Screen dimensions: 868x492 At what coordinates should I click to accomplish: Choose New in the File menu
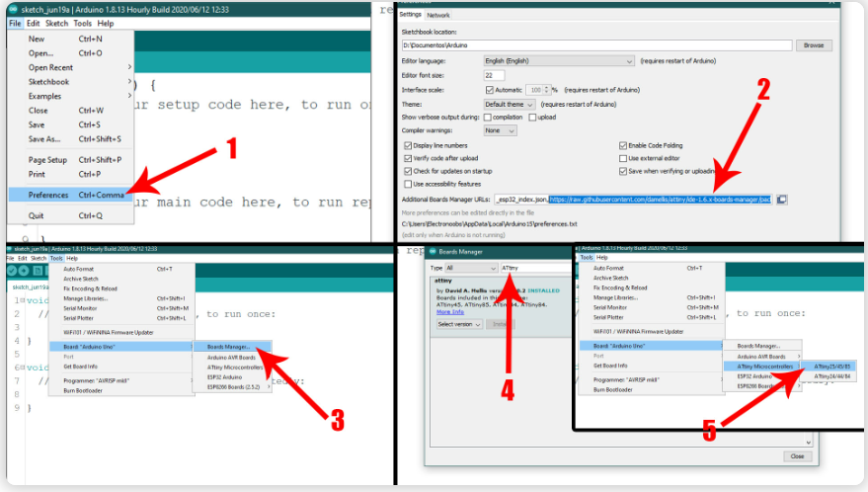pos(71,39)
